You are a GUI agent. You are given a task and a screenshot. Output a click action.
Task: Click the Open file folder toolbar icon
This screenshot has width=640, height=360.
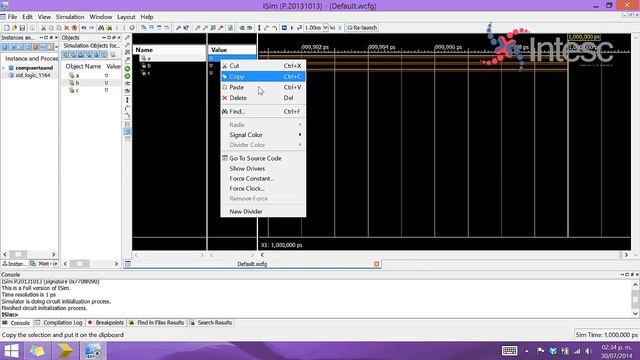tap(14, 28)
